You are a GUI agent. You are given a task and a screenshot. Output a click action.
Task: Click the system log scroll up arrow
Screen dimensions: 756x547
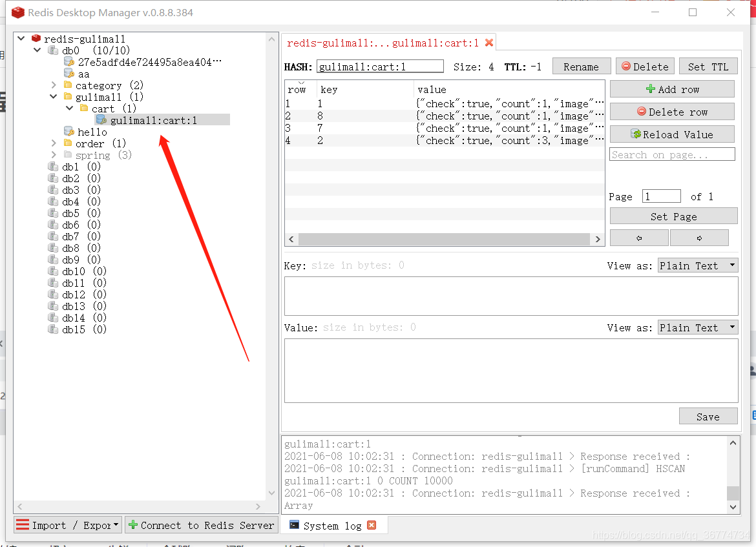733,443
